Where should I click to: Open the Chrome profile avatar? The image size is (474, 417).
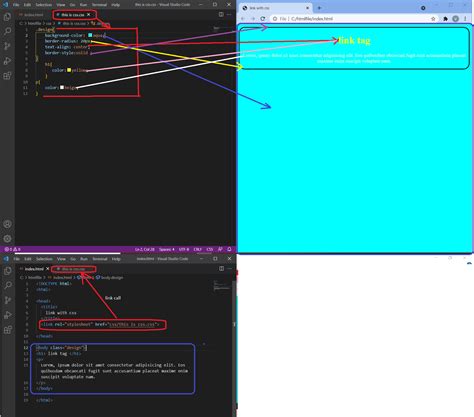(x=455, y=19)
